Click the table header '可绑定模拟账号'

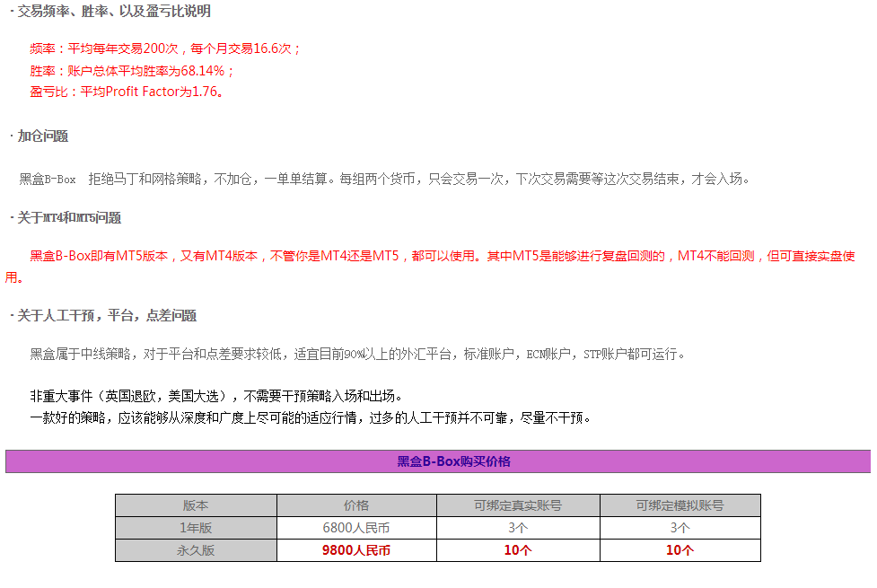coord(680,505)
